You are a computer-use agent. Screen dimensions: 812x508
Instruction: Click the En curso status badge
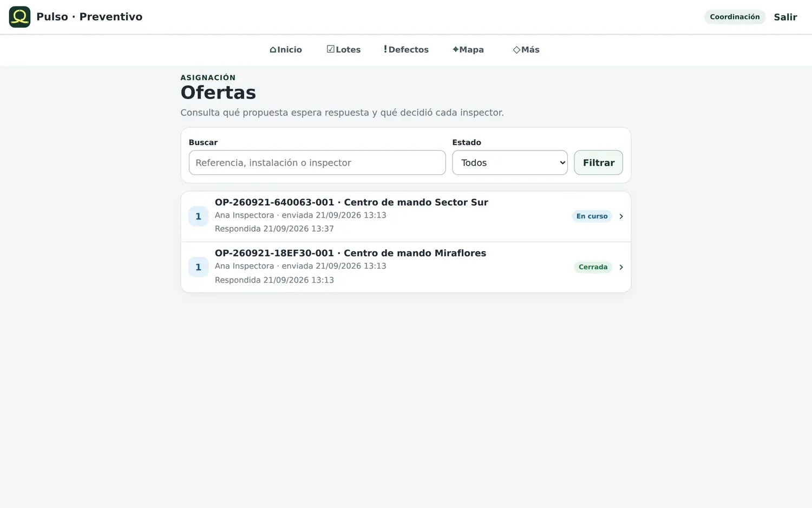point(592,216)
